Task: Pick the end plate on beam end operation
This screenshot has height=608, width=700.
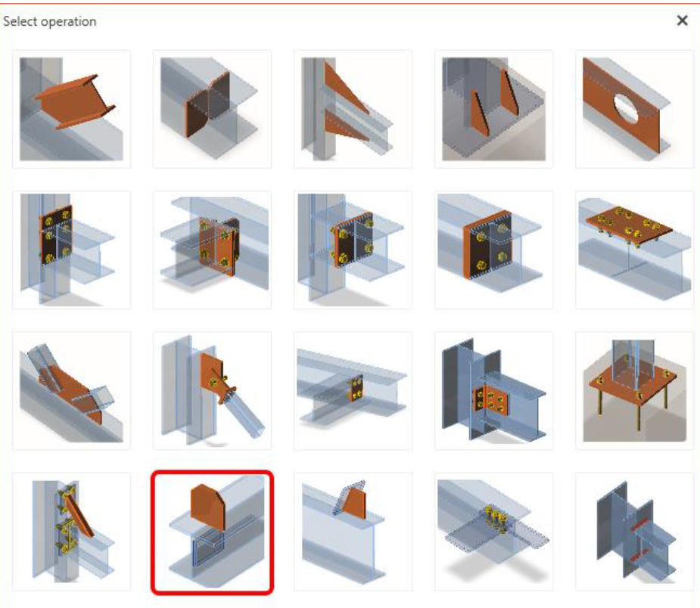Action: point(493,250)
